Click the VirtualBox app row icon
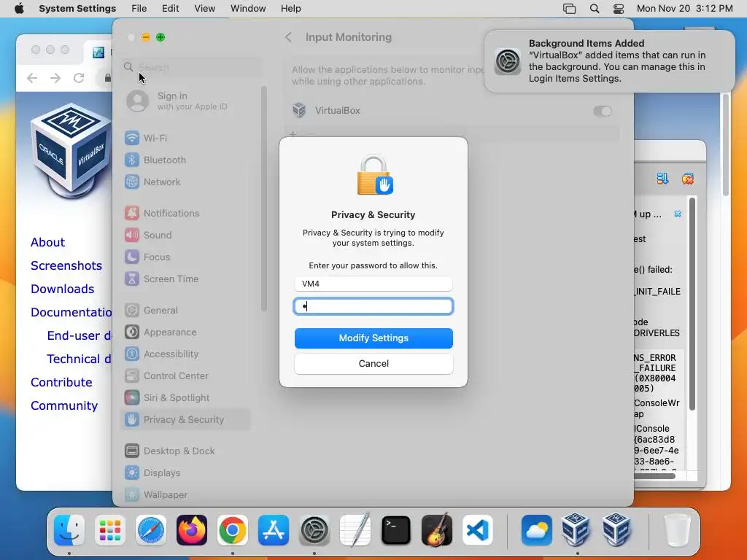The width and height of the screenshot is (747, 560). [x=299, y=111]
